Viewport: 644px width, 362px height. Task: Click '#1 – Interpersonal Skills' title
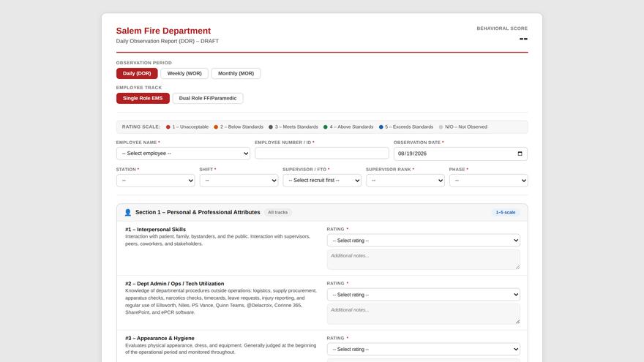coord(155,230)
